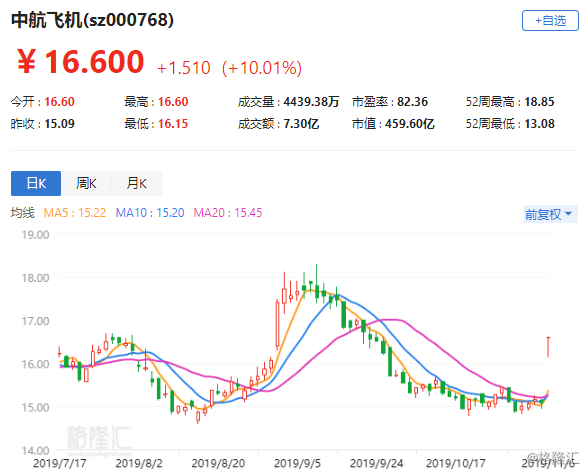This screenshot has width=587, height=472.
Task: Click the 今开 value 16.60
Action: click(60, 101)
